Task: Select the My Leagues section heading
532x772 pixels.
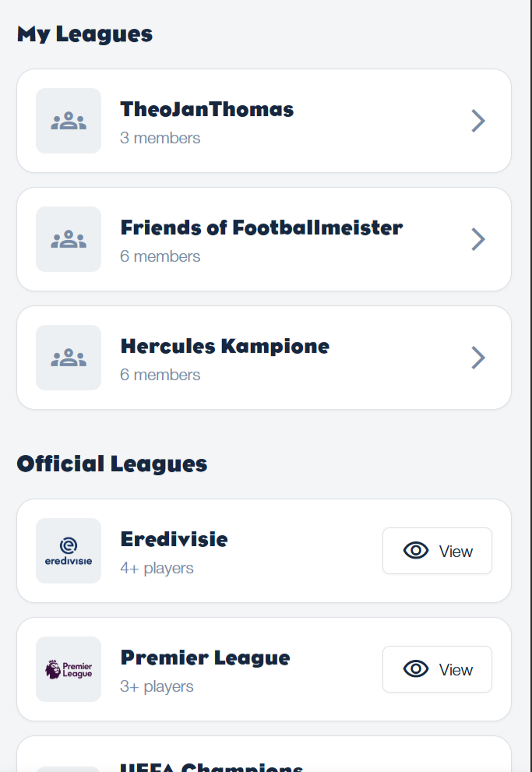Action: point(84,33)
